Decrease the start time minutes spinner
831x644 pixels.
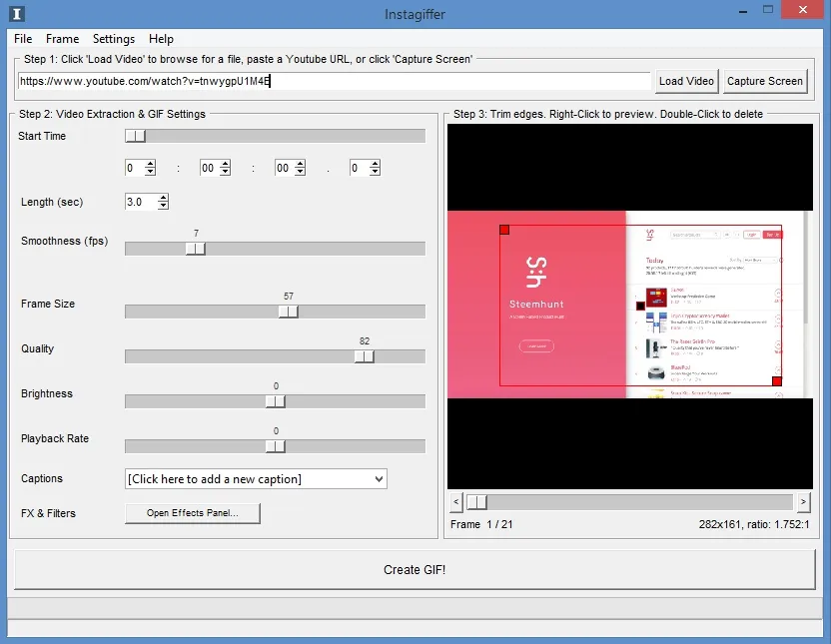pyautogui.click(x=225, y=173)
